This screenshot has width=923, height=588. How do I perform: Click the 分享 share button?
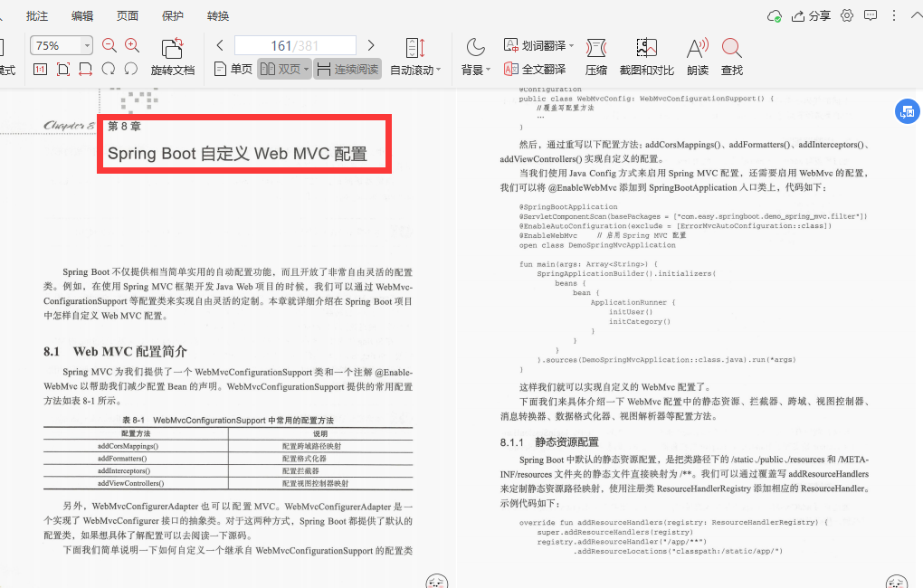811,16
